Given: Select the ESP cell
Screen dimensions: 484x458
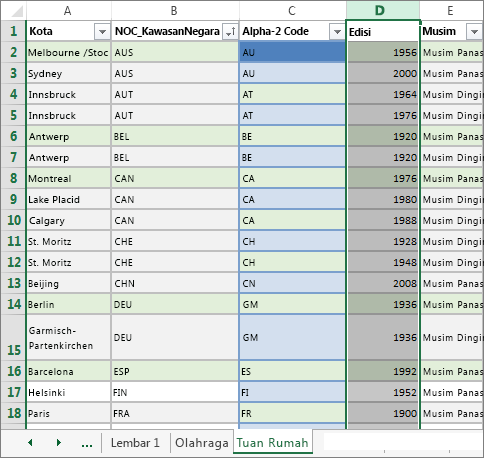Looking at the screenshot, I should coord(175,371).
